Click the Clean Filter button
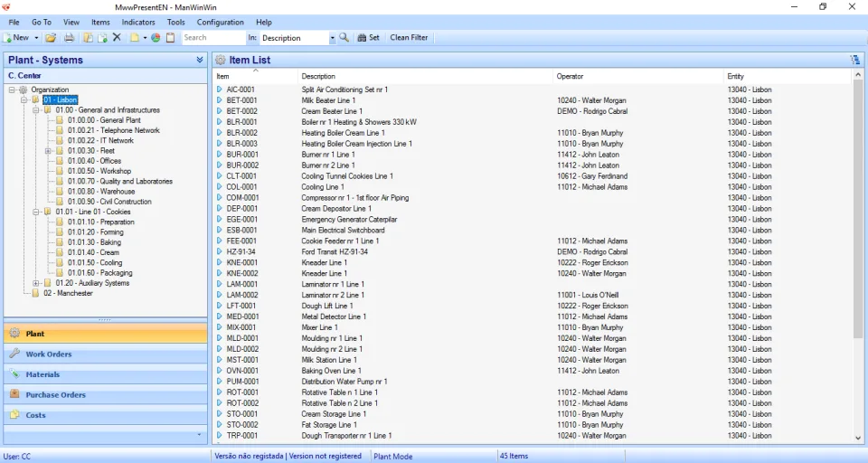 point(409,38)
